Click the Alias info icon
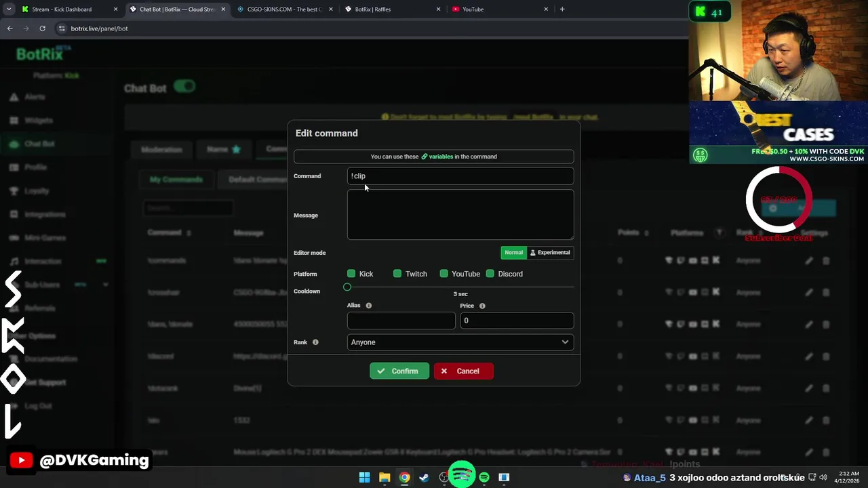This screenshot has height=488, width=868. coord(369,306)
